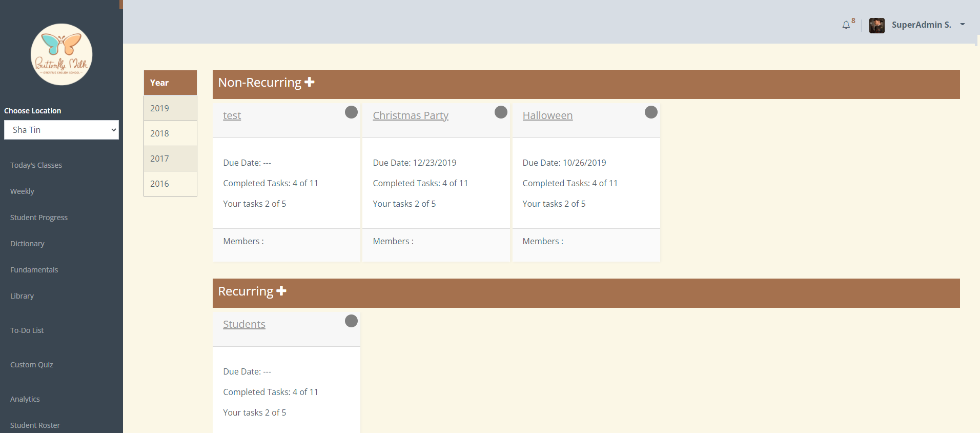The height and width of the screenshot is (433, 980).
Task: Open the Christmas Party link
Action: [x=411, y=115]
